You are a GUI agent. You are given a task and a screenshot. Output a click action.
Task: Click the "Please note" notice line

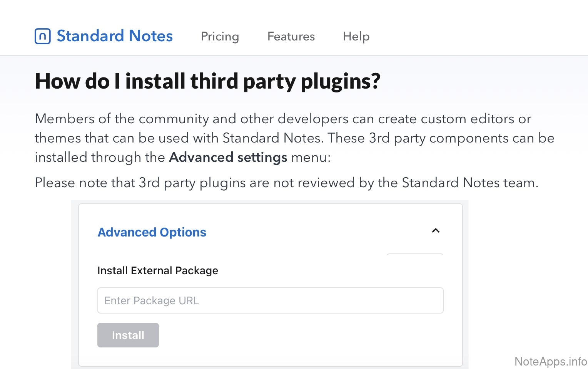(286, 183)
